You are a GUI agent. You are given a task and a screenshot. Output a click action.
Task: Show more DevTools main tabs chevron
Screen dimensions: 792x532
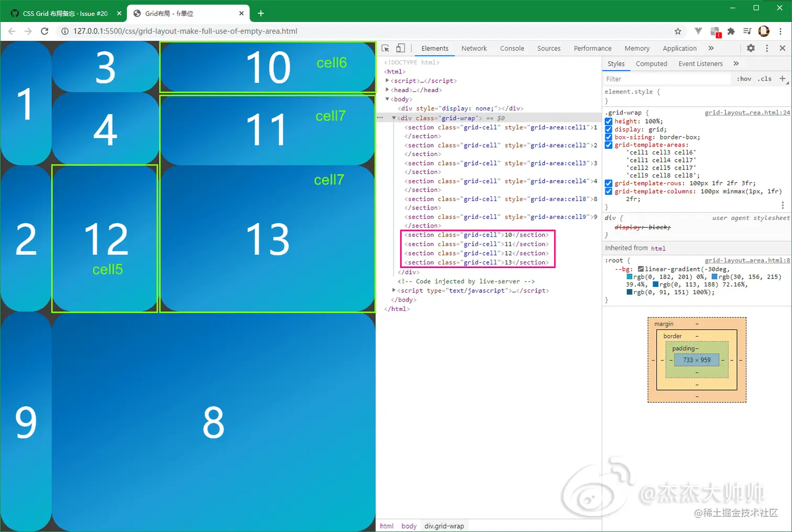click(x=711, y=48)
